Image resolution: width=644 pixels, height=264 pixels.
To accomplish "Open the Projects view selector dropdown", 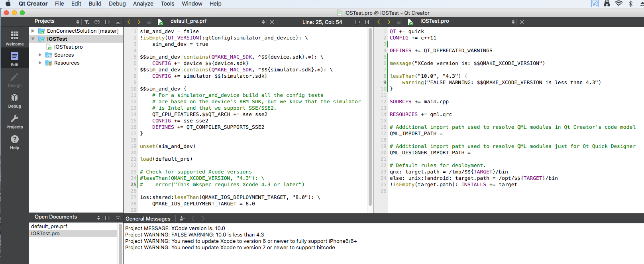I will pyautogui.click(x=78, y=22).
